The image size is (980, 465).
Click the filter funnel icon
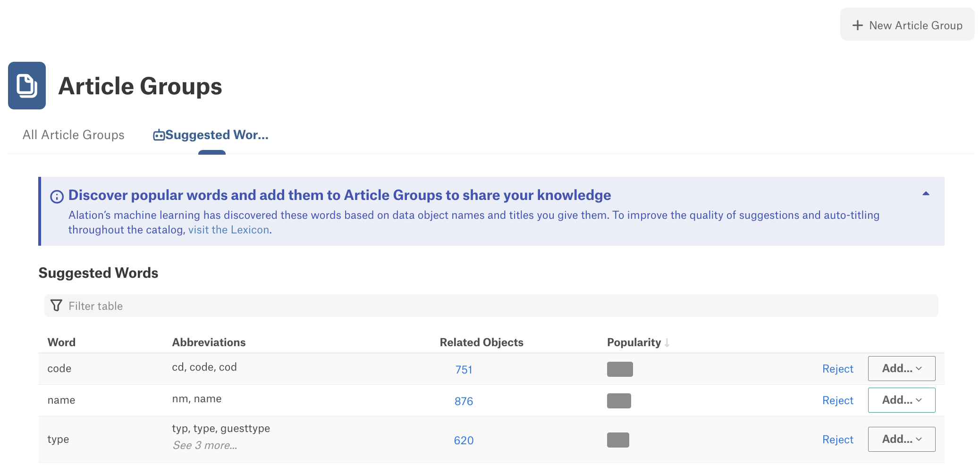[x=56, y=306]
